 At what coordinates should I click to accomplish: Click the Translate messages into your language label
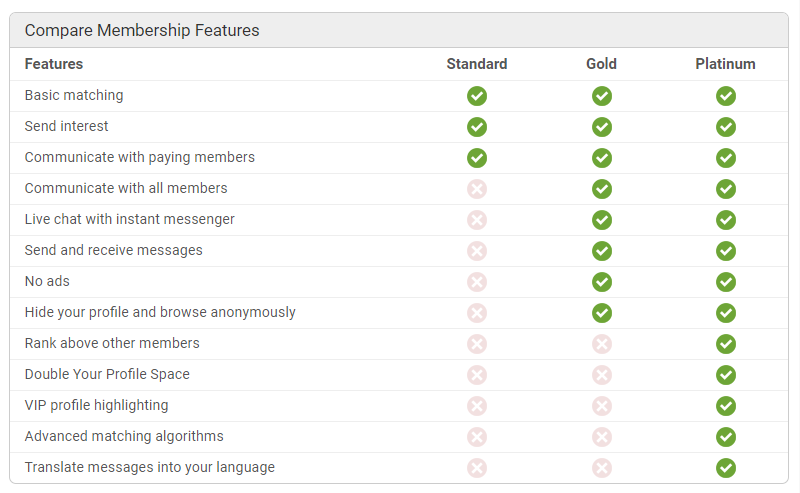149,467
